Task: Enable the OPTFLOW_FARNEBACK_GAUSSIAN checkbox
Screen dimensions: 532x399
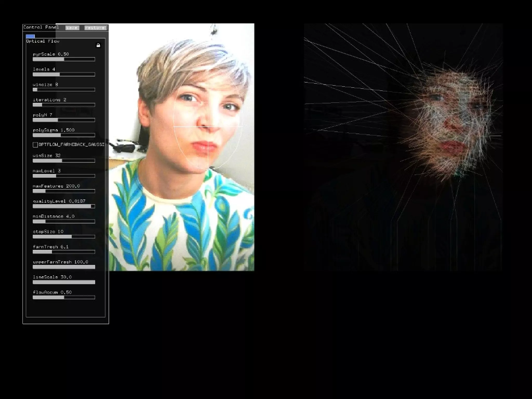Action: click(x=35, y=145)
